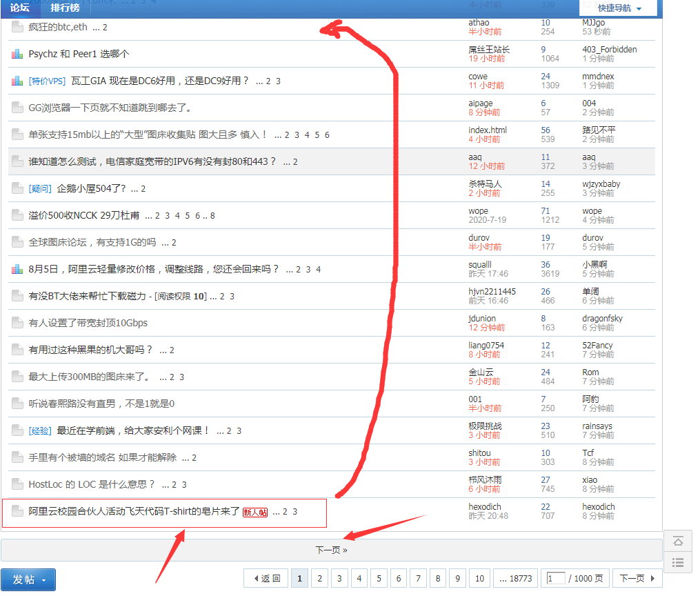Click thread icon beside 有没BT大佬 post
The image size is (700, 596).
tap(17, 296)
